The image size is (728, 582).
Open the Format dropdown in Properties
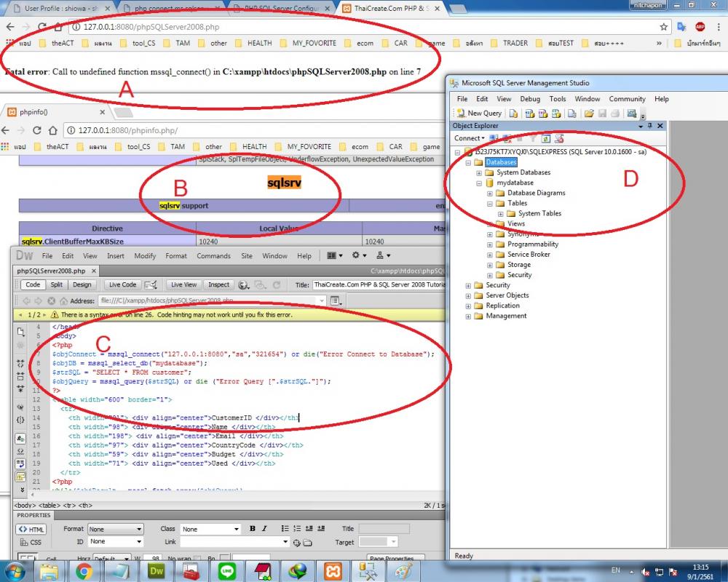pyautogui.click(x=115, y=530)
